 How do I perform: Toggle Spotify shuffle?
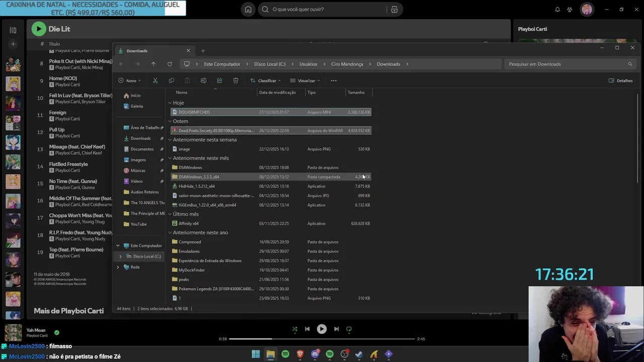(295, 329)
